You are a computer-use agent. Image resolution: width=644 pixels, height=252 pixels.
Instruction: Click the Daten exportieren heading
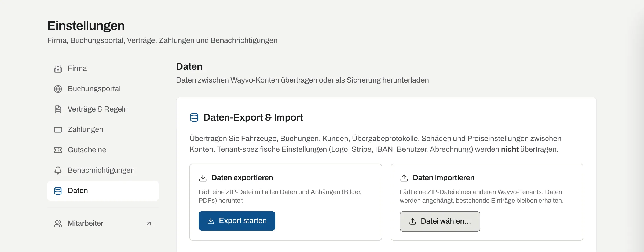click(242, 178)
